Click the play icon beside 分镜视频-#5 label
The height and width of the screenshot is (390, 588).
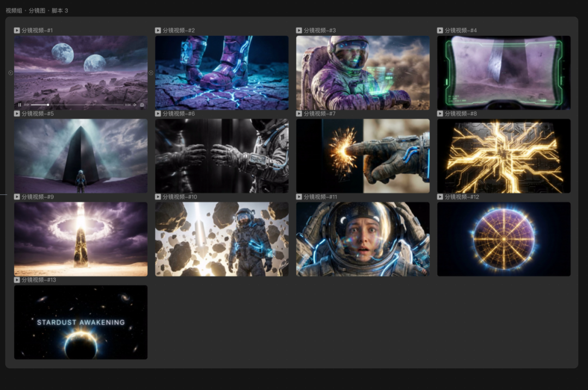(x=17, y=114)
